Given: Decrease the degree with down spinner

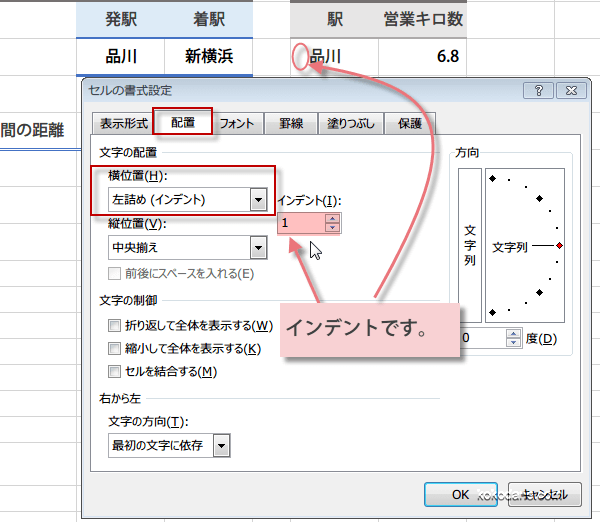Looking at the screenshot, I should tap(513, 343).
